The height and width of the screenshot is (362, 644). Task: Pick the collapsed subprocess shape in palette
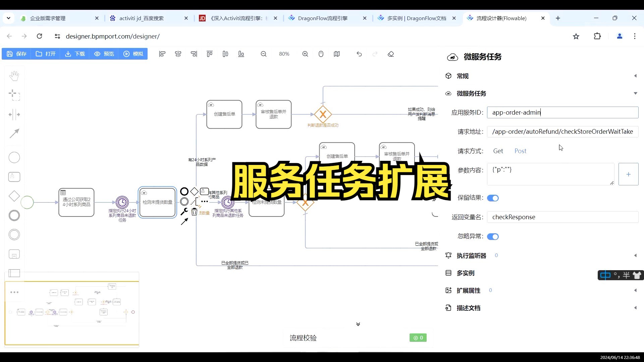[14, 254]
